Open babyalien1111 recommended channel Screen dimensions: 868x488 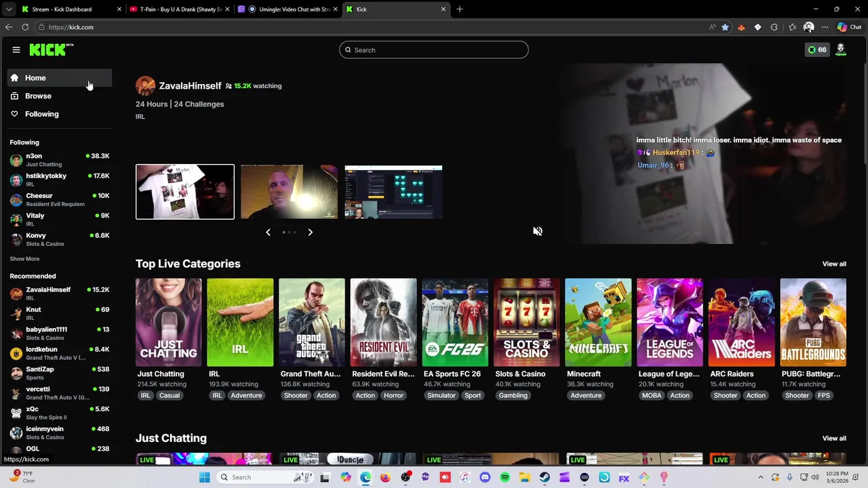point(60,333)
